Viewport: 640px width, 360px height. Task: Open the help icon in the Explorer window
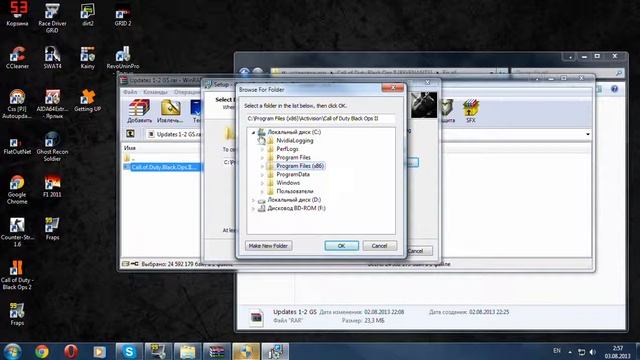tap(614, 89)
